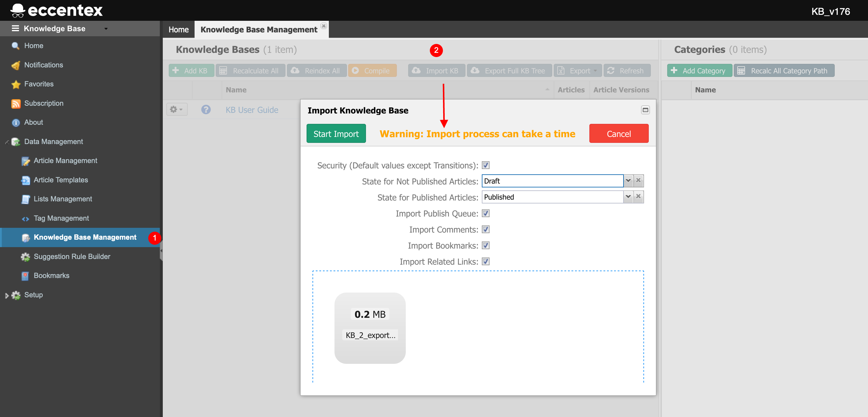Open Lists Management in the sidebar
The height and width of the screenshot is (417, 868).
(x=63, y=199)
